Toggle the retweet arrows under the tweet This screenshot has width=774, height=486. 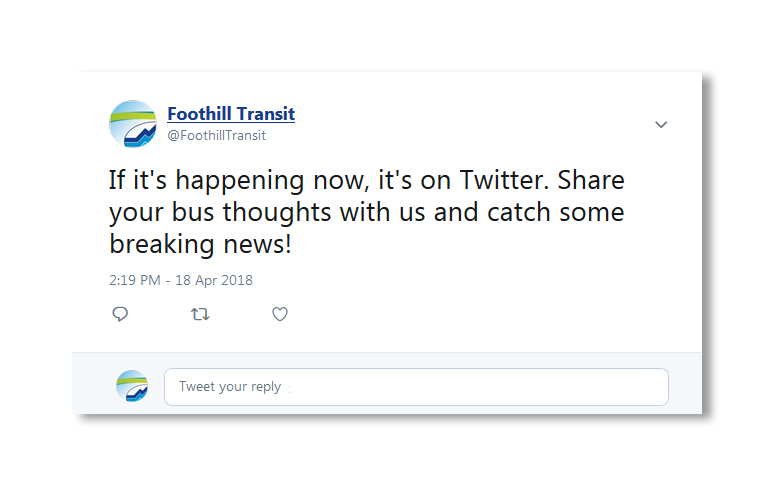(200, 314)
